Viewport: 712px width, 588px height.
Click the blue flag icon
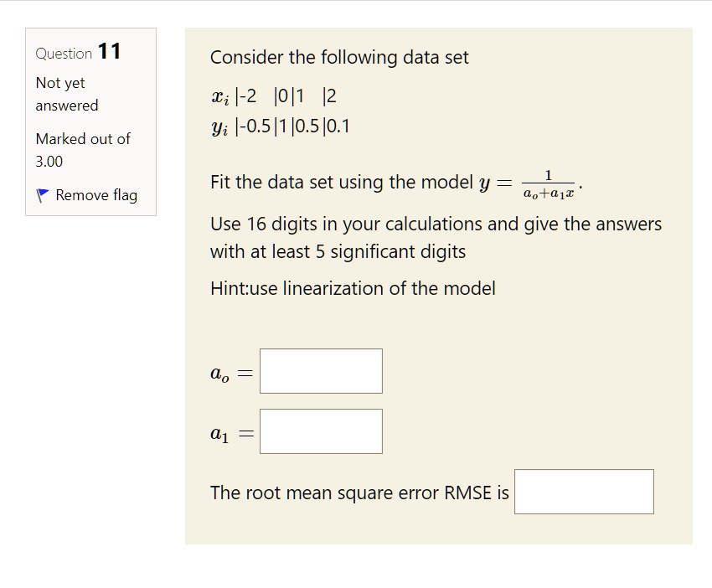coord(43,195)
